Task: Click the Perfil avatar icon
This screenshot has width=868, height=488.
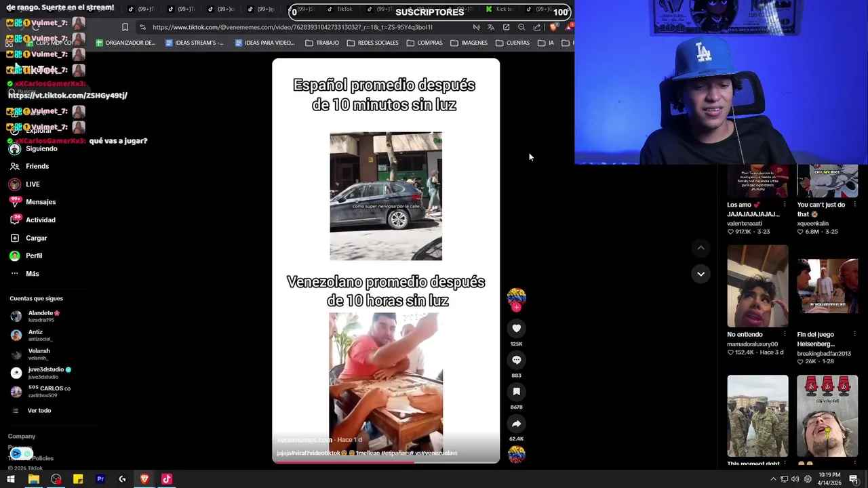Action: tap(14, 256)
